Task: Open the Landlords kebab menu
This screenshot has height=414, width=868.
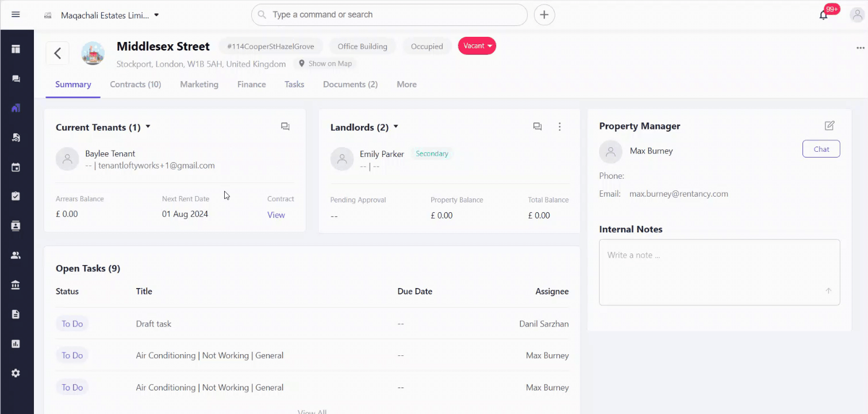Action: point(559,126)
